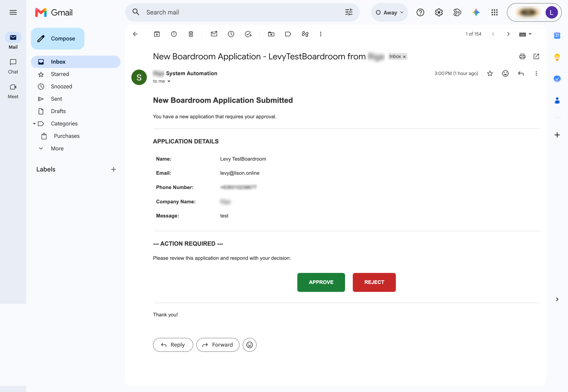Reply using header arrow icon

pyautogui.click(x=521, y=73)
